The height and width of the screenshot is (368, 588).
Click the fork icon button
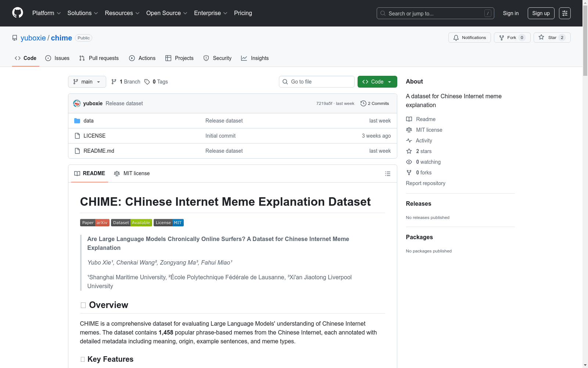pos(502,38)
